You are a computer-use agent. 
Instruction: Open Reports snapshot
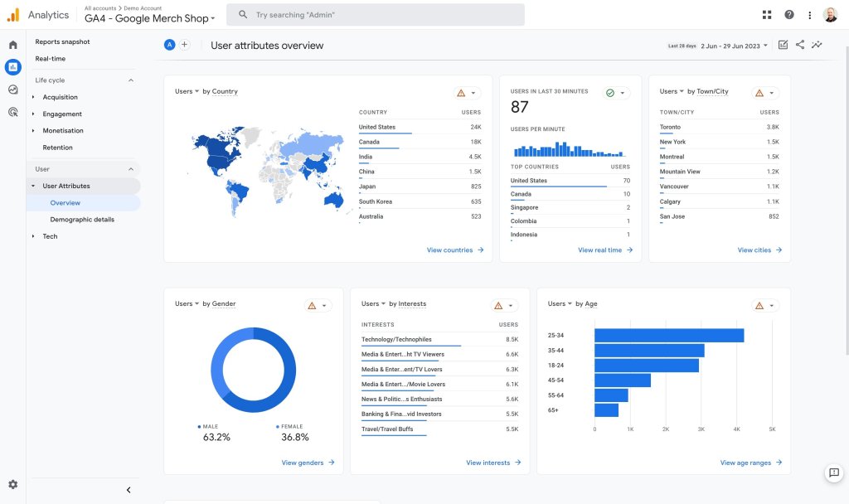point(62,41)
